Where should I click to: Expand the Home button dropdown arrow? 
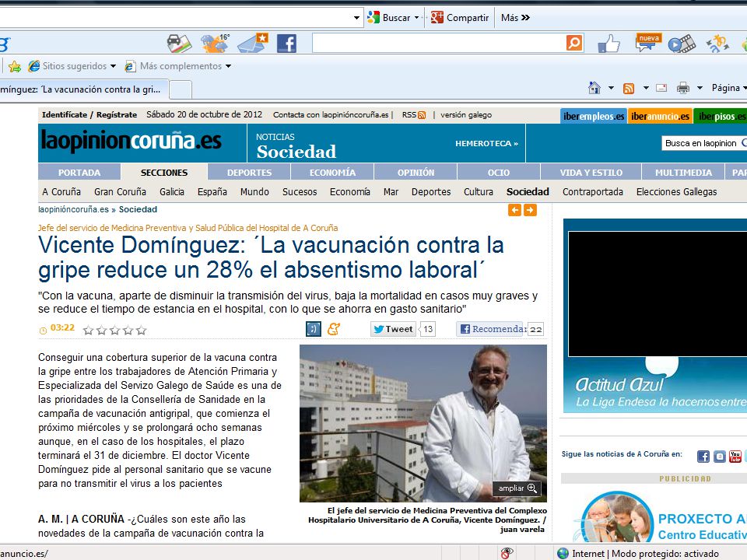tap(612, 88)
